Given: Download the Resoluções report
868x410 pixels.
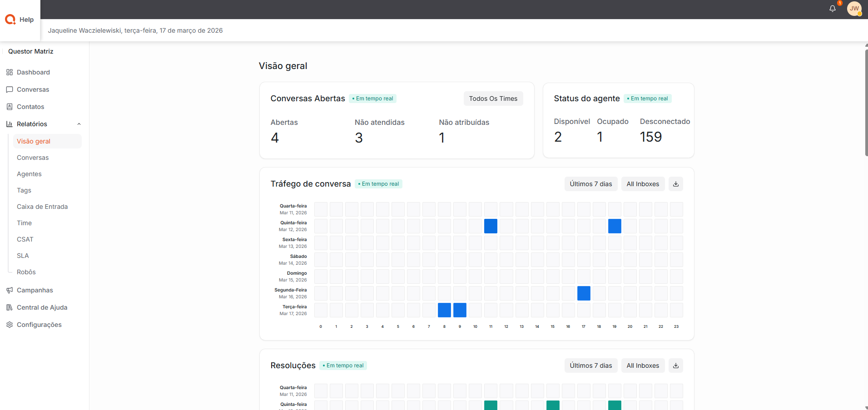Looking at the screenshot, I should click(x=675, y=366).
